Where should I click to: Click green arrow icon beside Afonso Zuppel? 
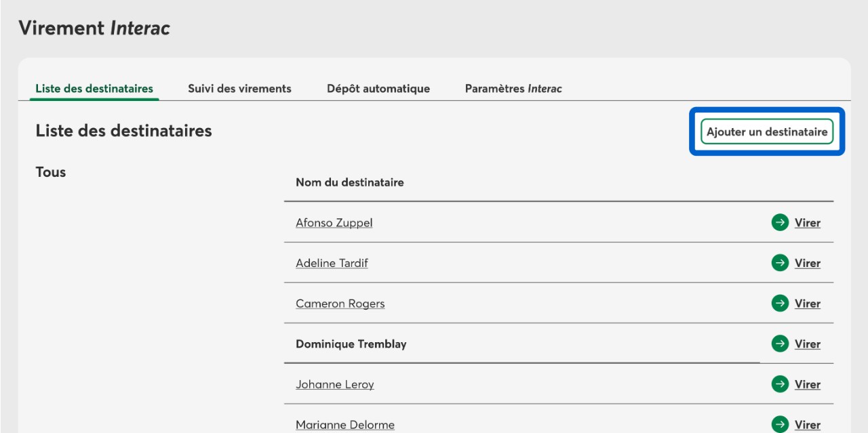coord(780,222)
